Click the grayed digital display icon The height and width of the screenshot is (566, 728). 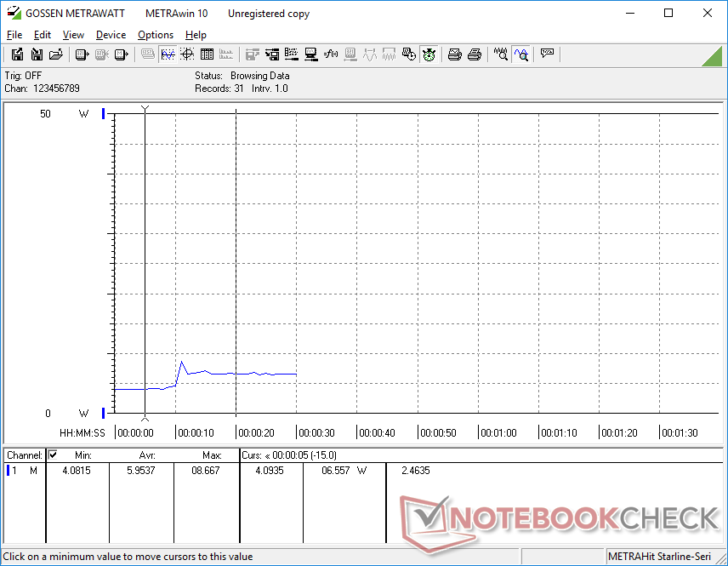point(148,54)
